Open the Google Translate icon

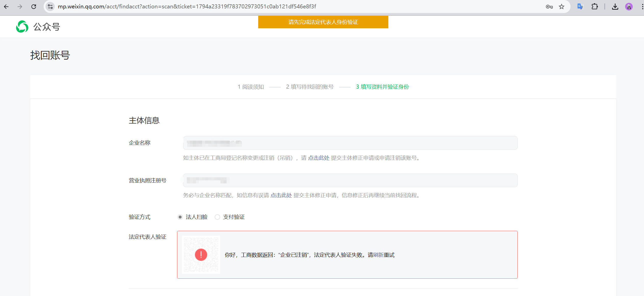[x=580, y=7]
